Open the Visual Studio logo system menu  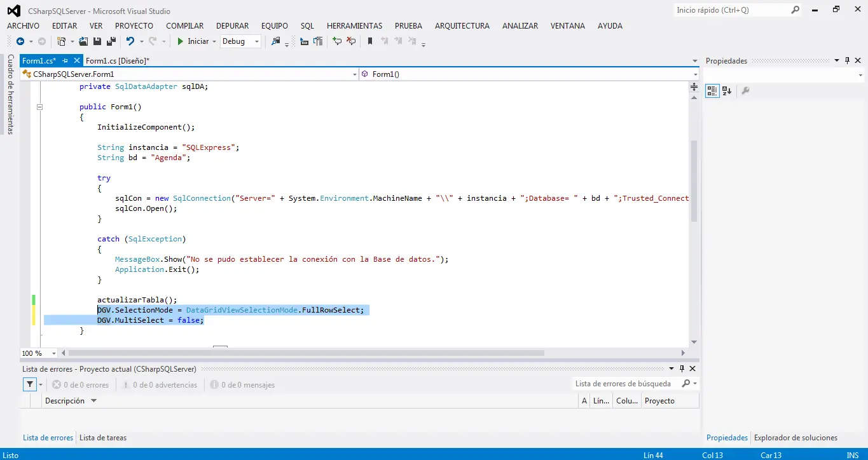13,10
